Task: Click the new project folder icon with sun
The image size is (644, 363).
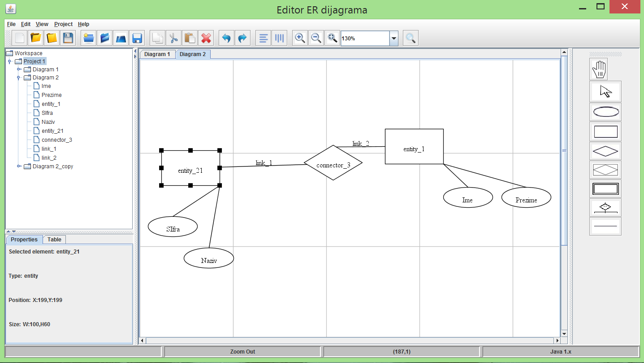Action: click(89, 38)
